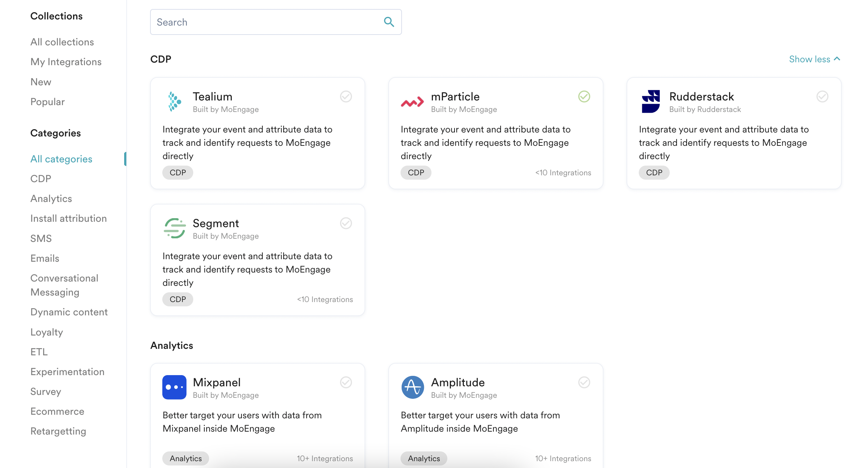Select All categories filter
This screenshot has height=468, width=868.
61,159
